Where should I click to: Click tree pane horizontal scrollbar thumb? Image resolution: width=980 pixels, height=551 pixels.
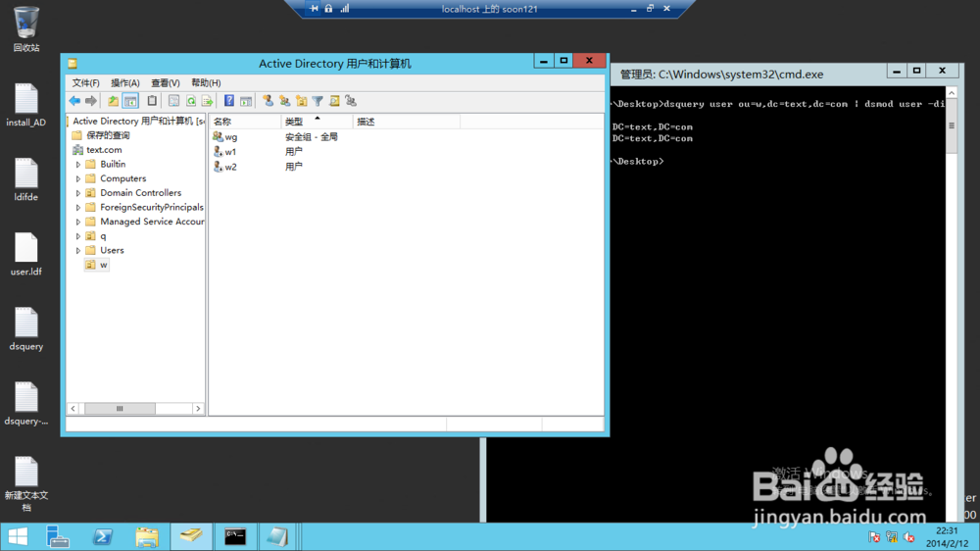pyautogui.click(x=120, y=409)
